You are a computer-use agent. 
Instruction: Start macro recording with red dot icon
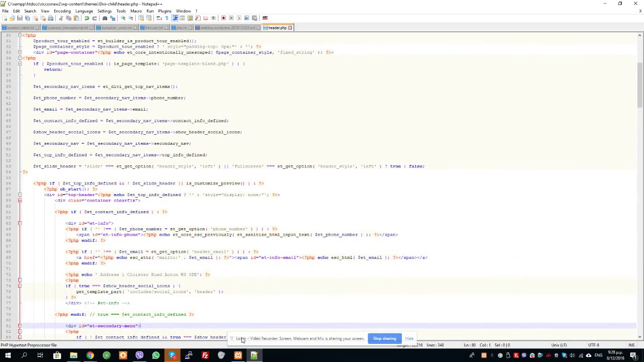[x=223, y=18]
